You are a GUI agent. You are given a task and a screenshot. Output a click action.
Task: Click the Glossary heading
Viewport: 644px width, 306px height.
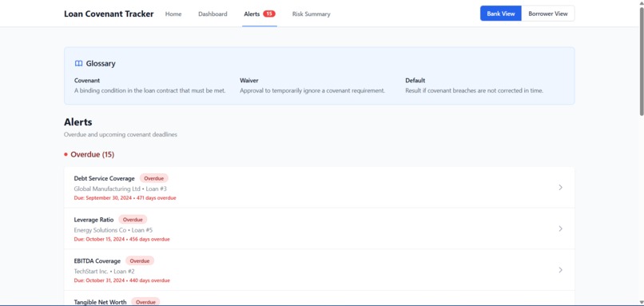click(101, 64)
